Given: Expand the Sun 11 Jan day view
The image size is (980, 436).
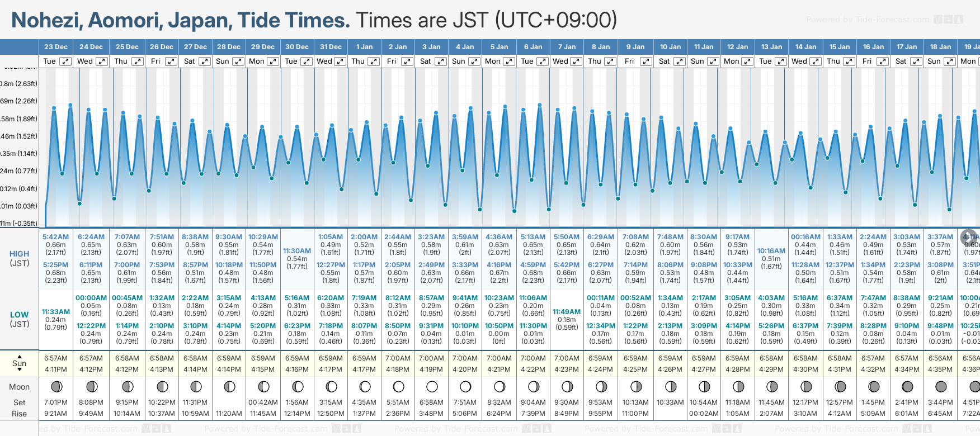Looking at the screenshot, I should tap(713, 61).
